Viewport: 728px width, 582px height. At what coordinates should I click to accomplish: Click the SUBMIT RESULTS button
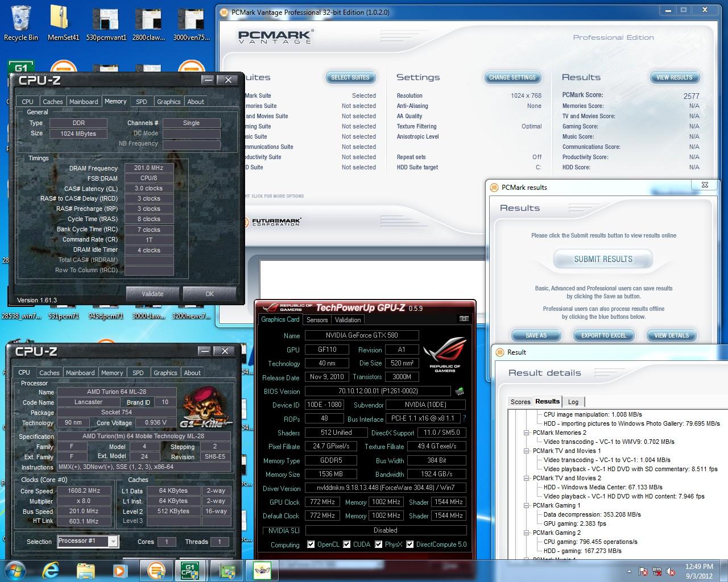pyautogui.click(x=603, y=259)
